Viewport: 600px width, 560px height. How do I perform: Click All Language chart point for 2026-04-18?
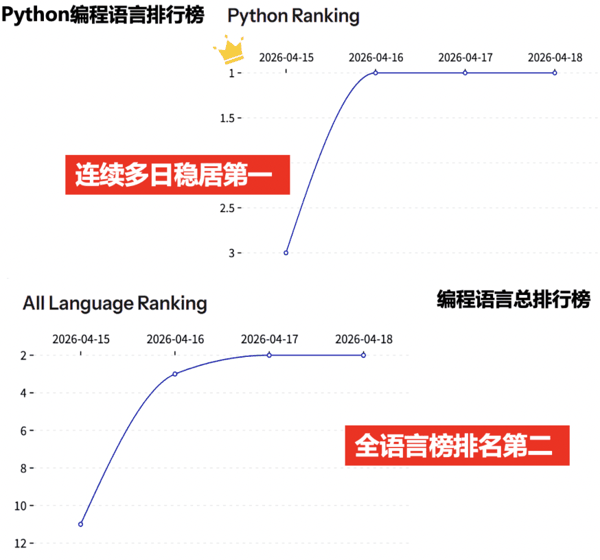[x=363, y=355]
